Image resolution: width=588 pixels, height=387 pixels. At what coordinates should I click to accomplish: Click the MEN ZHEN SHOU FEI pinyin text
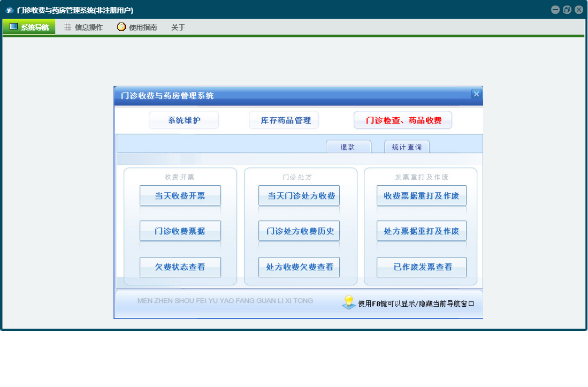coord(225,301)
